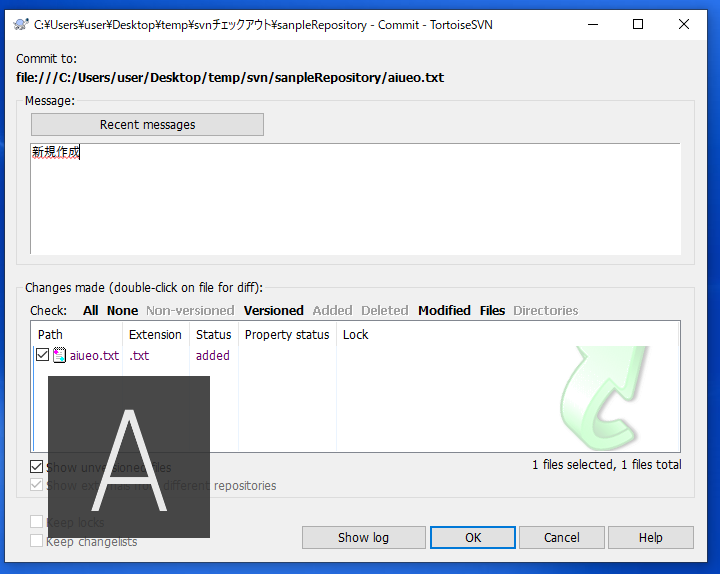The width and height of the screenshot is (720, 574).
Task: Cancel the commit dialog
Action: (x=562, y=538)
